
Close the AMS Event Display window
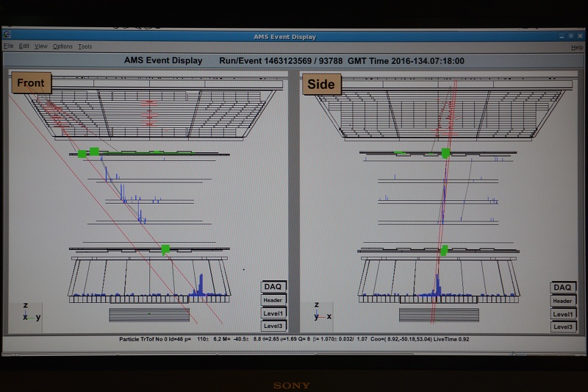[x=580, y=36]
